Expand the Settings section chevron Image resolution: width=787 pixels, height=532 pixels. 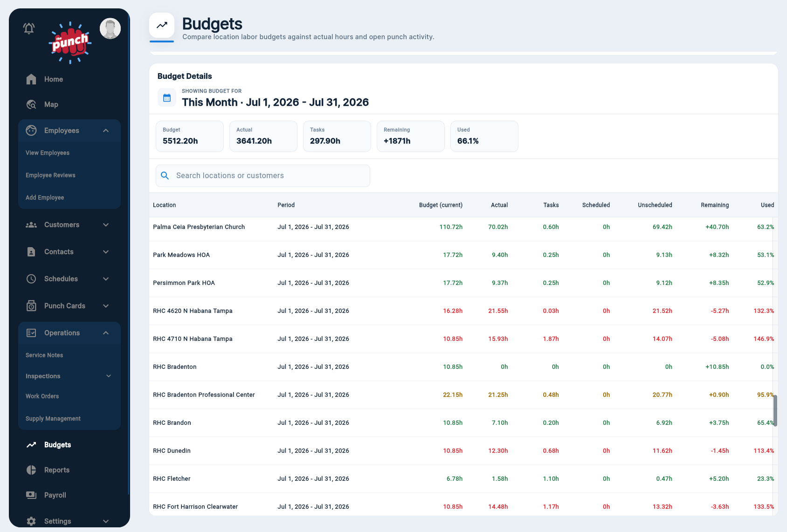[x=106, y=521]
